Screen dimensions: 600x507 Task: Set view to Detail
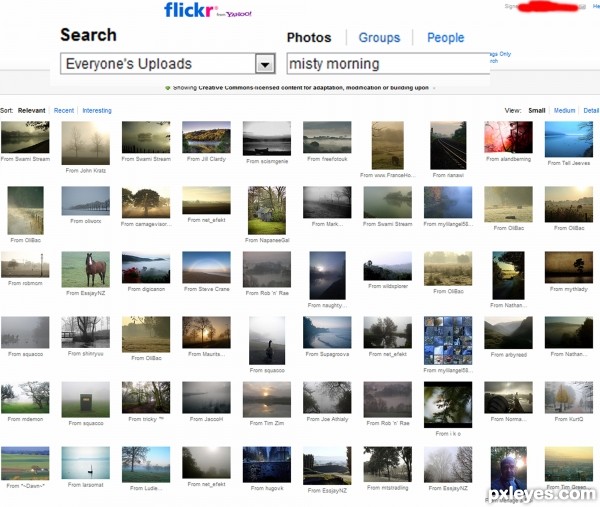point(591,111)
